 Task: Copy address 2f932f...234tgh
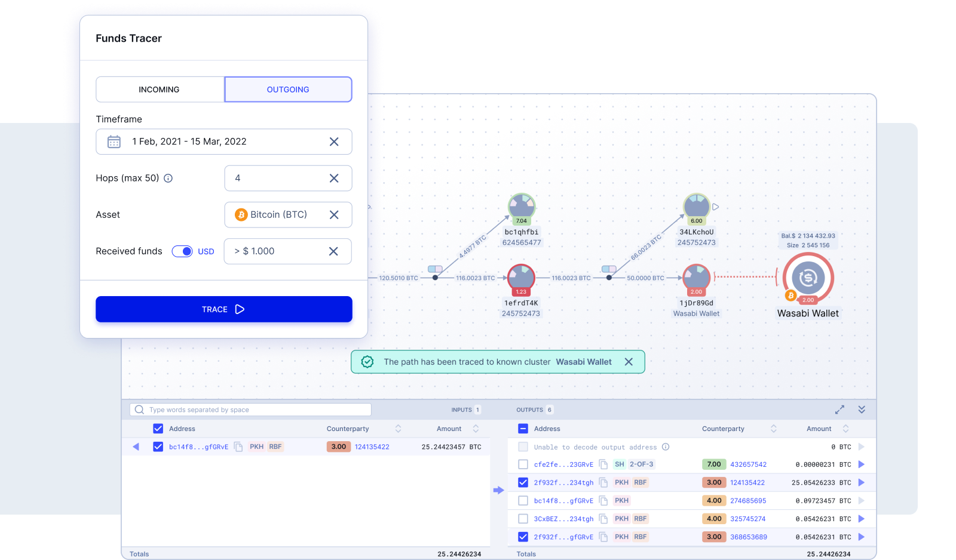click(603, 482)
